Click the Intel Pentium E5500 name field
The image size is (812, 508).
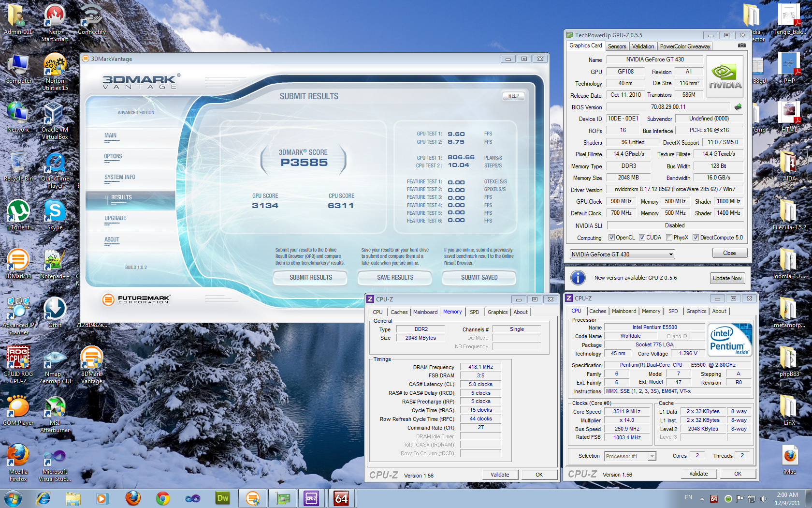pos(654,327)
